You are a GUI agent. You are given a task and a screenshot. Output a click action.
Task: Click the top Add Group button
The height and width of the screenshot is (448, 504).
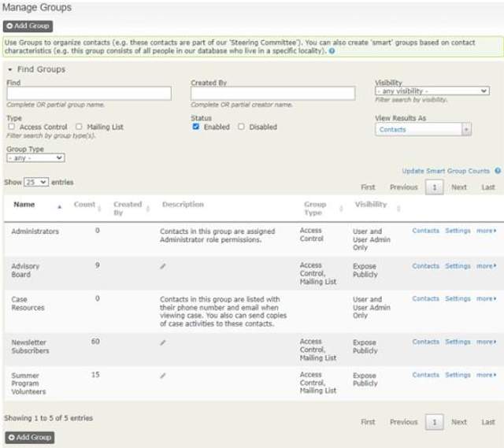(x=28, y=26)
